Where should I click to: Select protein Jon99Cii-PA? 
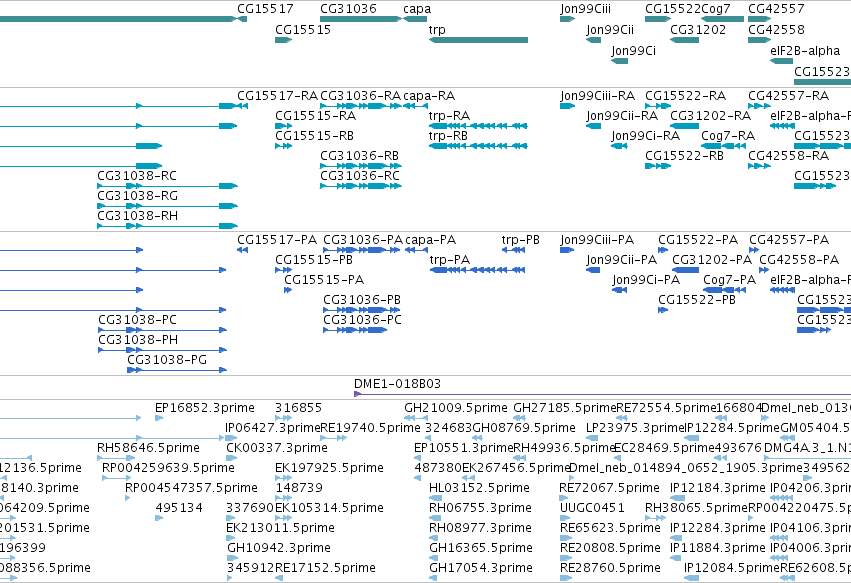coord(621,260)
